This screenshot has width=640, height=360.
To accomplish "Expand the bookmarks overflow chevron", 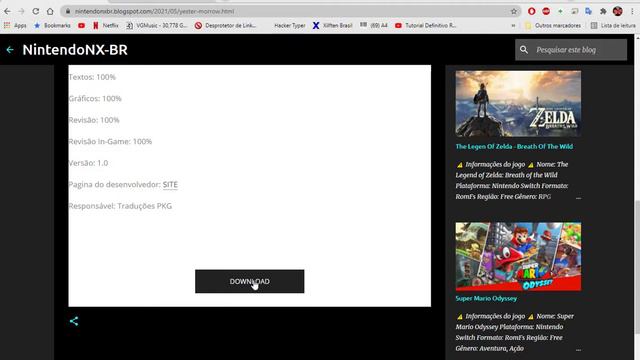I will pyautogui.click(x=513, y=25).
